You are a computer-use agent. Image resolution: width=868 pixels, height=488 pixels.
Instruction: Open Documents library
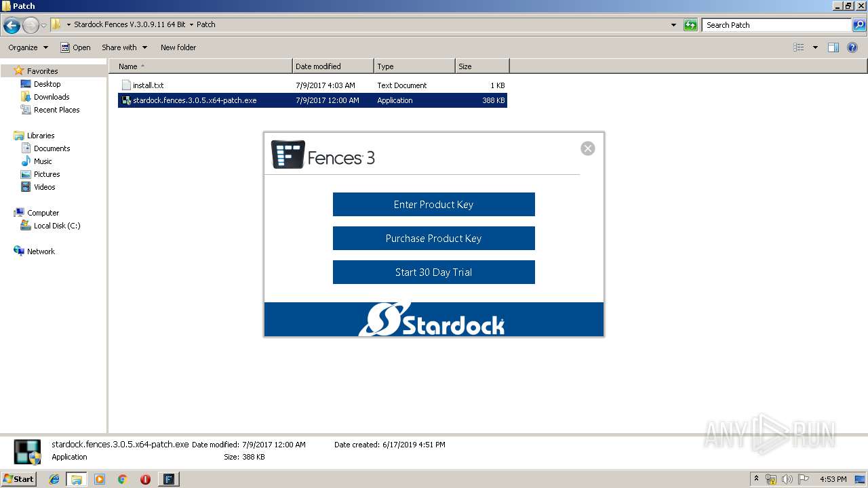[x=52, y=148]
